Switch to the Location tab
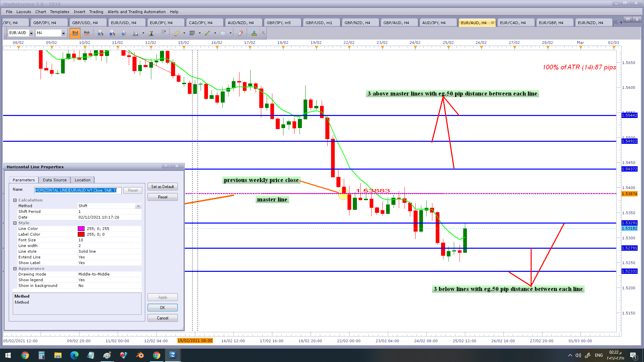The width and height of the screenshot is (644, 362). coord(83,180)
